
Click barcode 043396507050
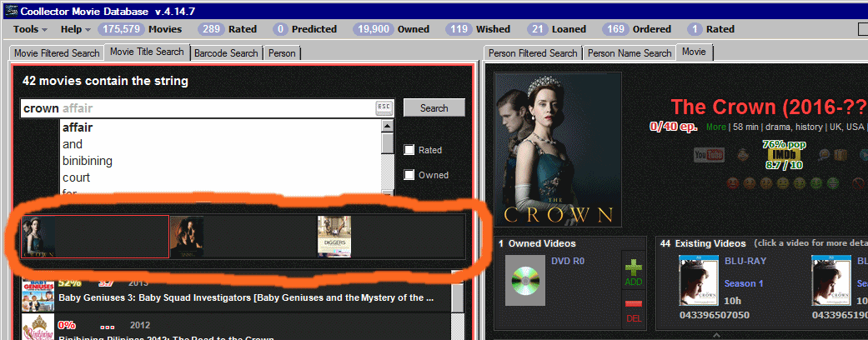[715, 315]
